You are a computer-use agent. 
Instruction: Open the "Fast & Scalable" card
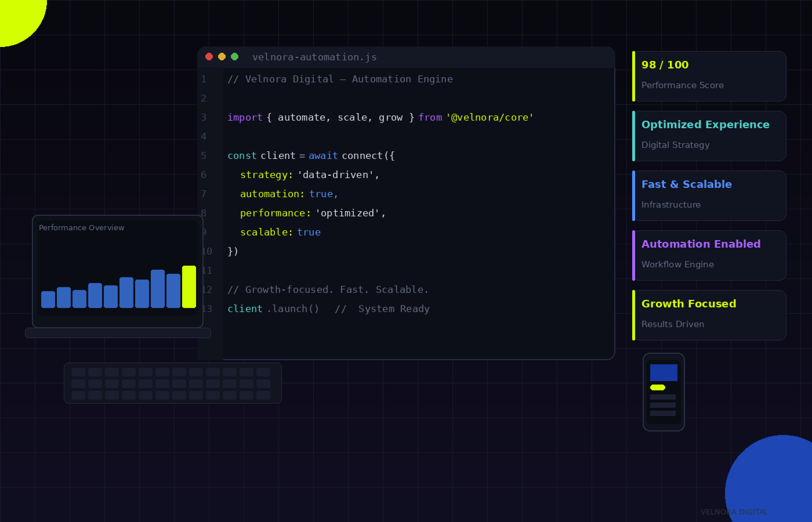point(709,195)
